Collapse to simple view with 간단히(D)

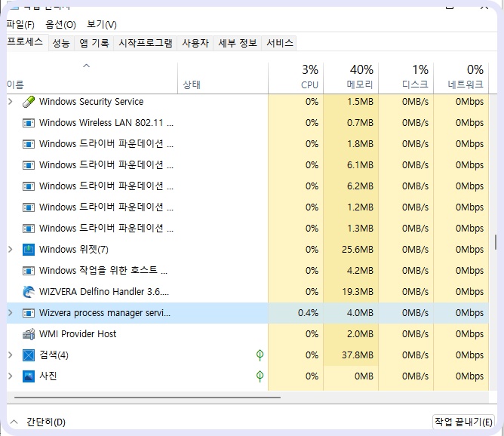(38, 422)
